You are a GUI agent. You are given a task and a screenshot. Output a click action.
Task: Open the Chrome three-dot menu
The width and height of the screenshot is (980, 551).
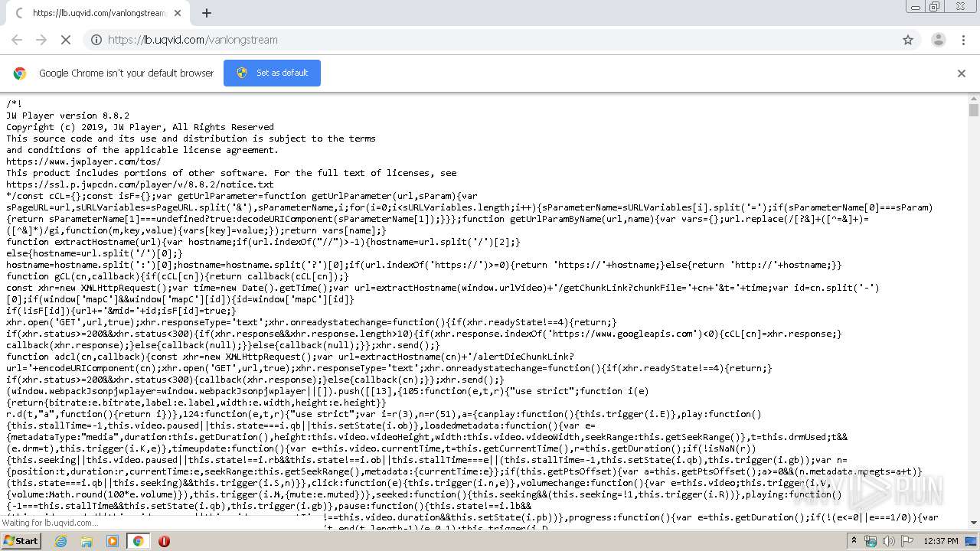click(963, 40)
